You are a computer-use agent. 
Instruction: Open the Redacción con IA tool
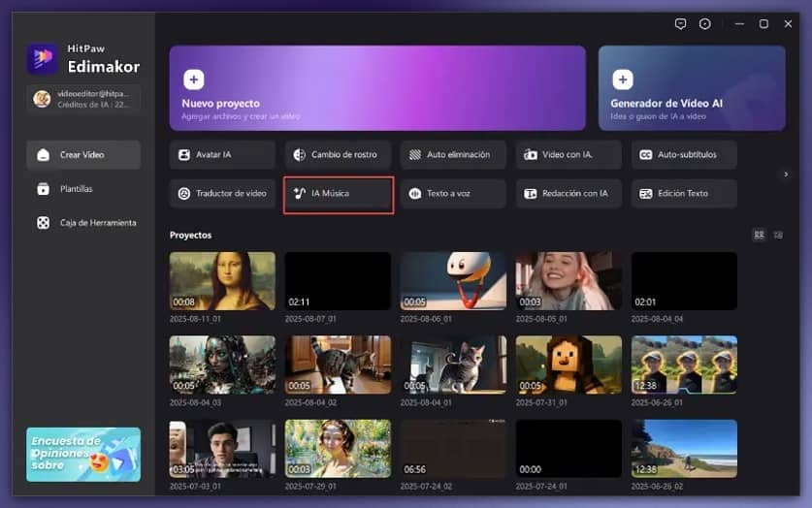[568, 194]
